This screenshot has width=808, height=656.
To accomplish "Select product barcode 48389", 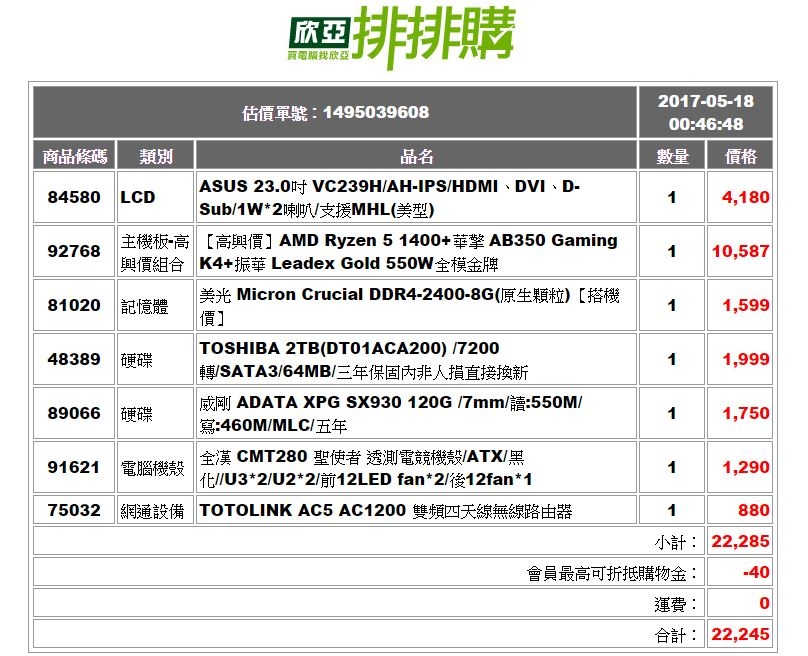I will click(74, 359).
